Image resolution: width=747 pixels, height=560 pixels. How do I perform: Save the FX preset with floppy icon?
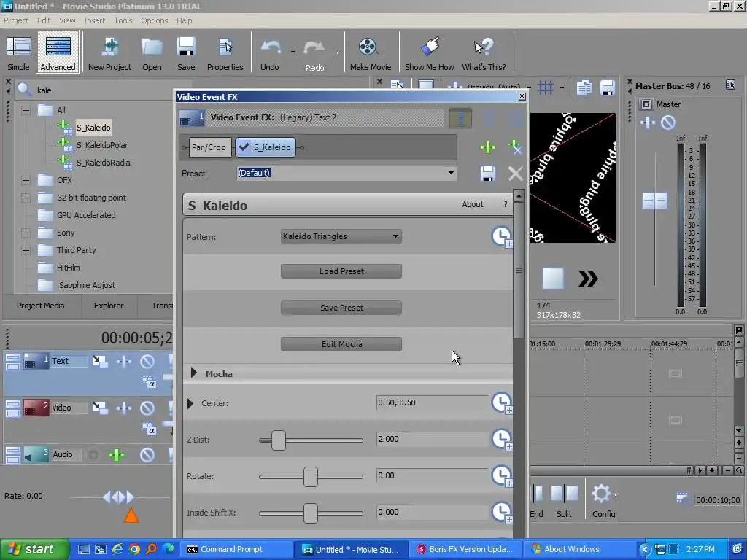pos(487,174)
